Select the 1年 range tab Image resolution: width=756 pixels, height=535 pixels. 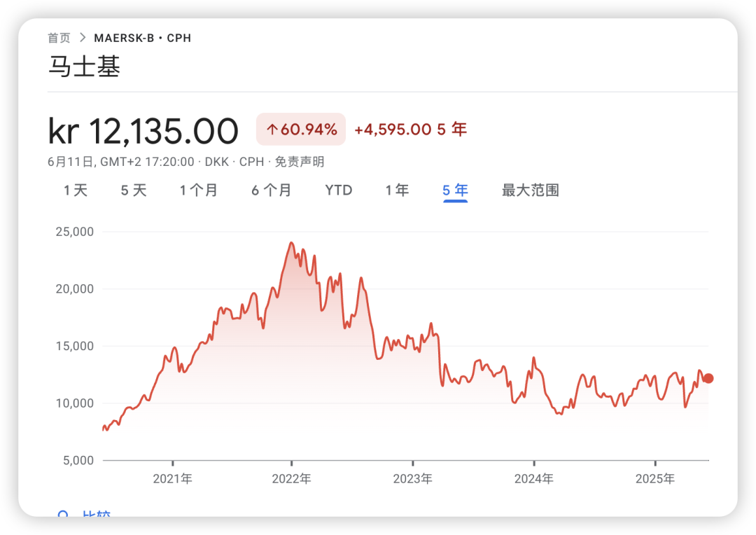pos(397,190)
